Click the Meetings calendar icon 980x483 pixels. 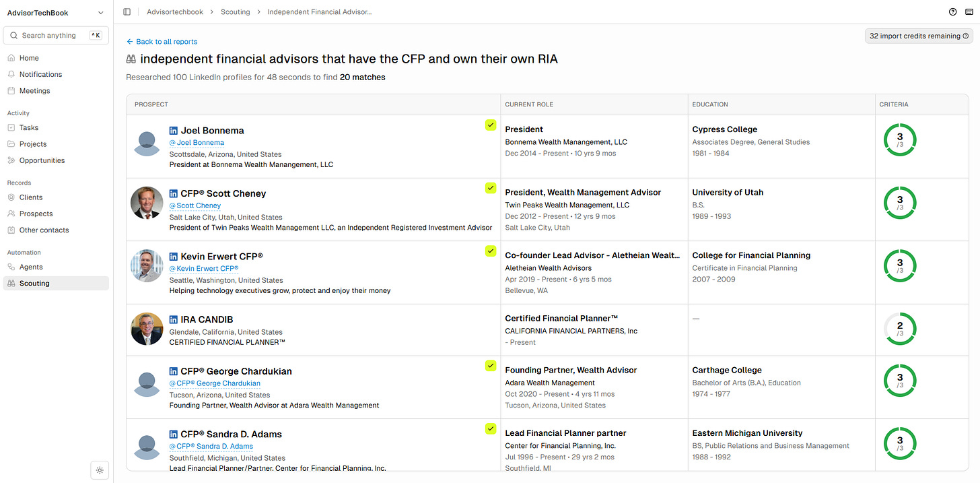pos(11,91)
